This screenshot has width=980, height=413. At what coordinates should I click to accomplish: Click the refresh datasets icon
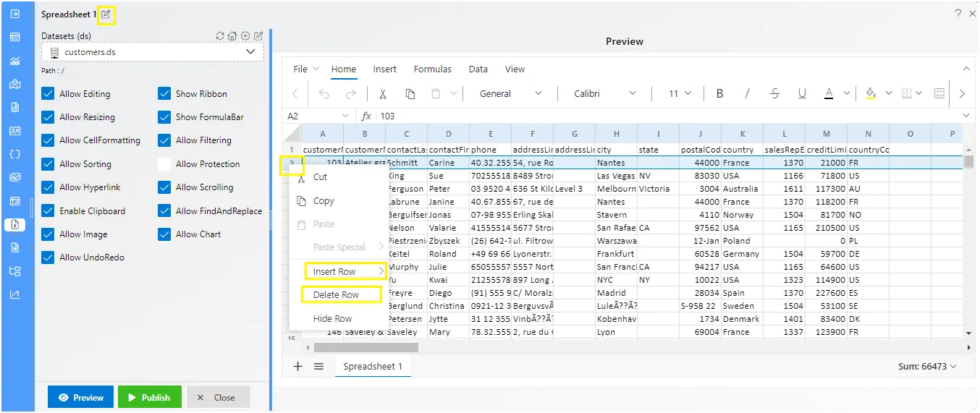pos(220,35)
